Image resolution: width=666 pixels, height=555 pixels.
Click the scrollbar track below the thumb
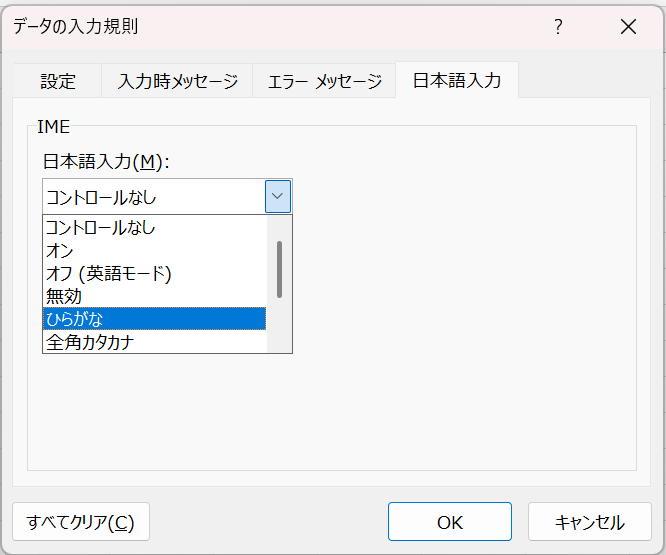click(279, 325)
